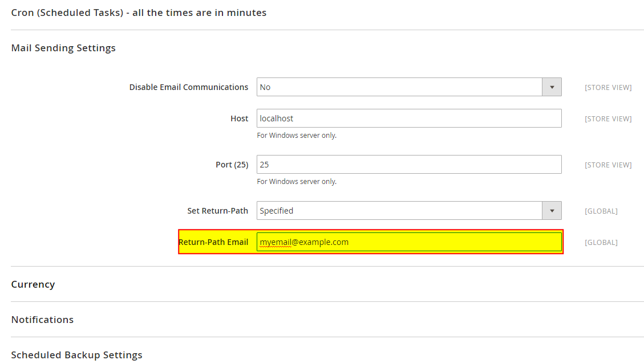Click the Windows server note under Host
Viewport: 644px width, 364px height.
coord(297,136)
